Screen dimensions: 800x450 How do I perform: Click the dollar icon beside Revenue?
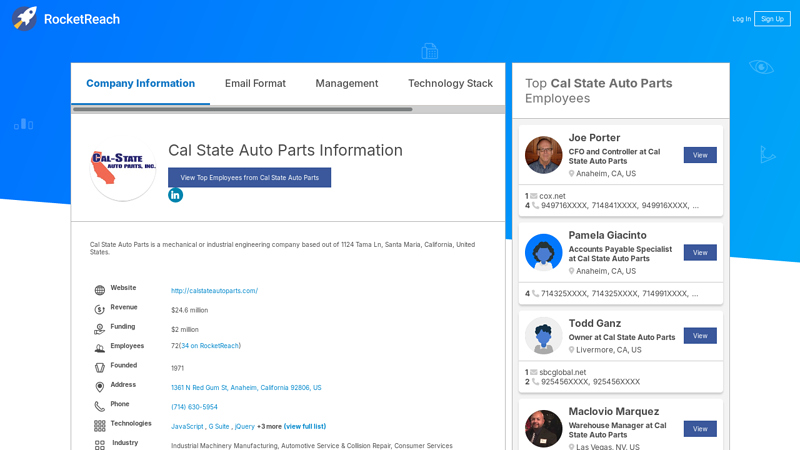tap(99, 310)
